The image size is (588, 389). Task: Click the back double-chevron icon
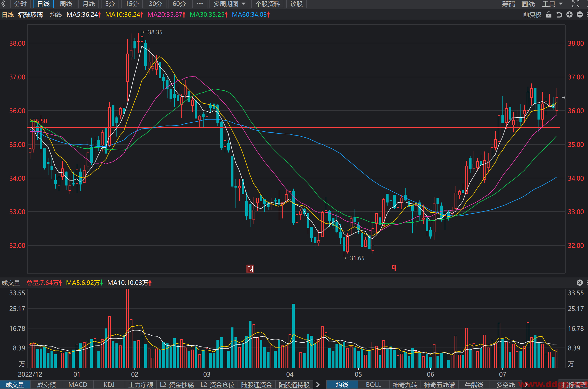point(3,4)
